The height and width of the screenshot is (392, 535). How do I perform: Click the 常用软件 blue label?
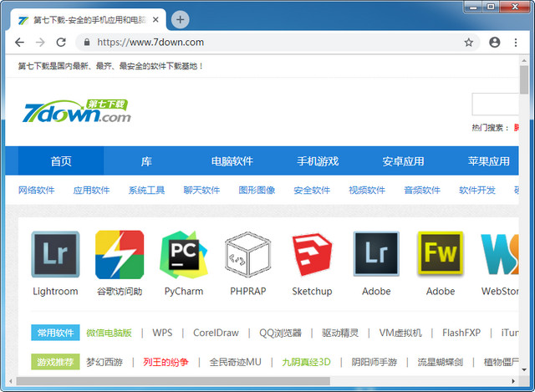click(x=55, y=333)
